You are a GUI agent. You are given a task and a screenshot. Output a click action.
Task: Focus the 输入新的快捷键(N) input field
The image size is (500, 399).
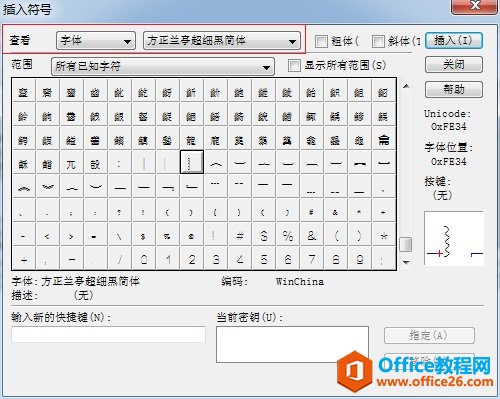click(x=108, y=334)
